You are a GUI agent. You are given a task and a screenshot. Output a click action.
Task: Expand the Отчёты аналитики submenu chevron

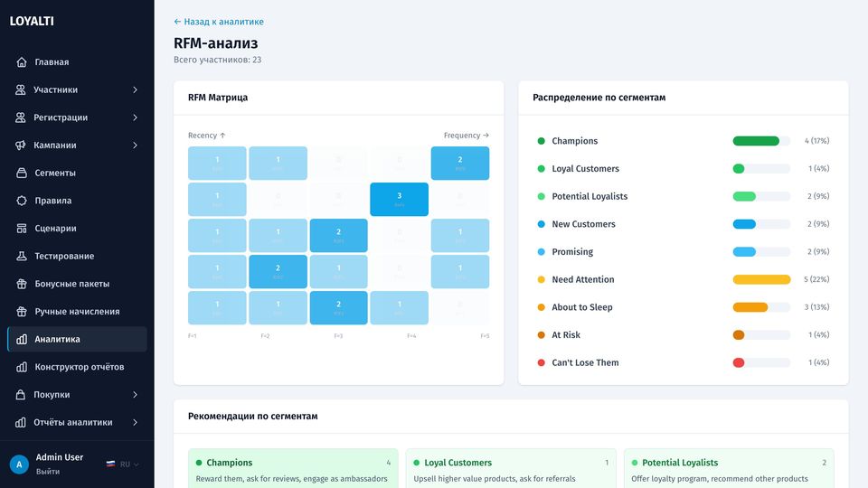(x=135, y=422)
